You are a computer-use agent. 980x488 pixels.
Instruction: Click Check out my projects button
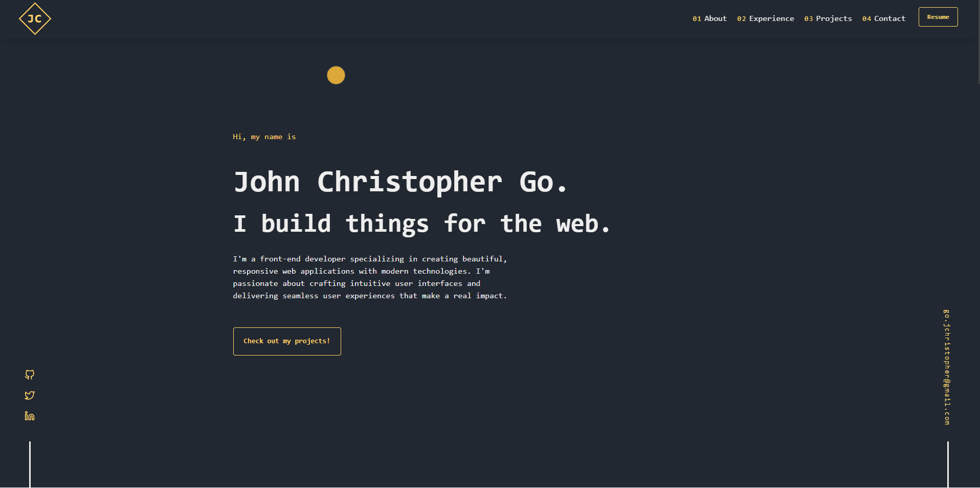287,341
